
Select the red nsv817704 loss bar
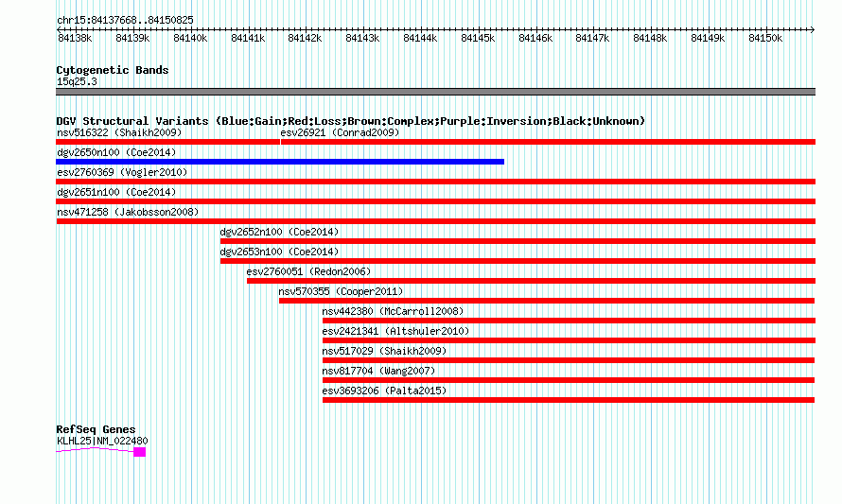tap(569, 380)
